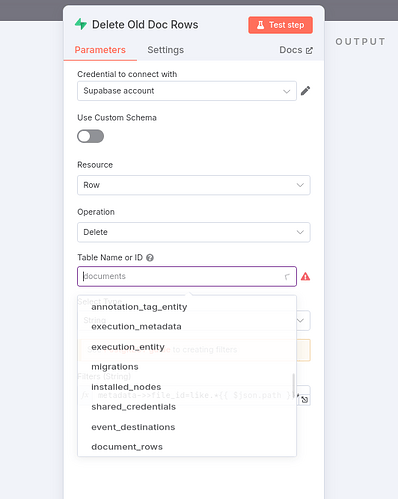Click the Delete Old Doc Rows title
Screen dimensions: 398x499
click(145, 25)
